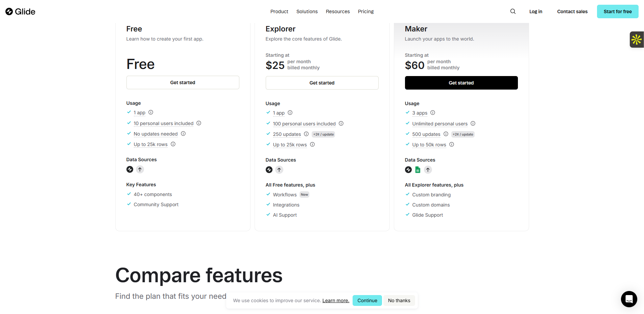Click the Maker +2¢ / update badge
Image resolution: width=644 pixels, height=314 pixels.
(463, 134)
